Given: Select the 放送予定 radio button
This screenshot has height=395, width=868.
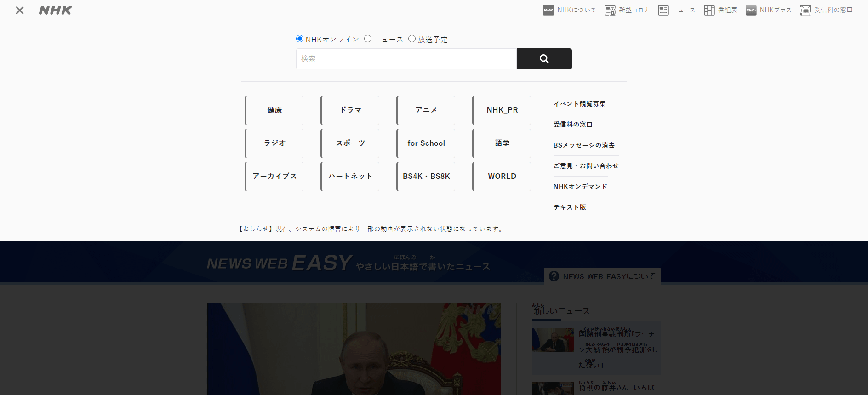Looking at the screenshot, I should [x=412, y=39].
